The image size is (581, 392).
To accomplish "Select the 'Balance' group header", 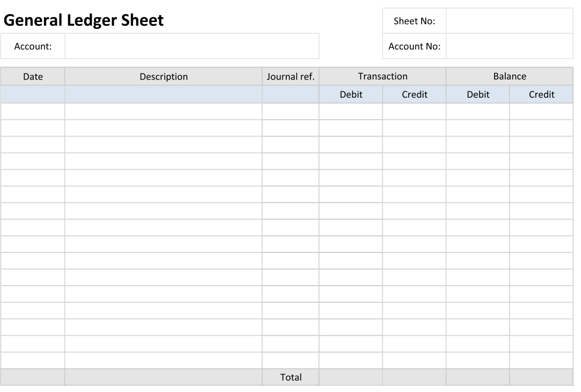I will tap(510, 76).
